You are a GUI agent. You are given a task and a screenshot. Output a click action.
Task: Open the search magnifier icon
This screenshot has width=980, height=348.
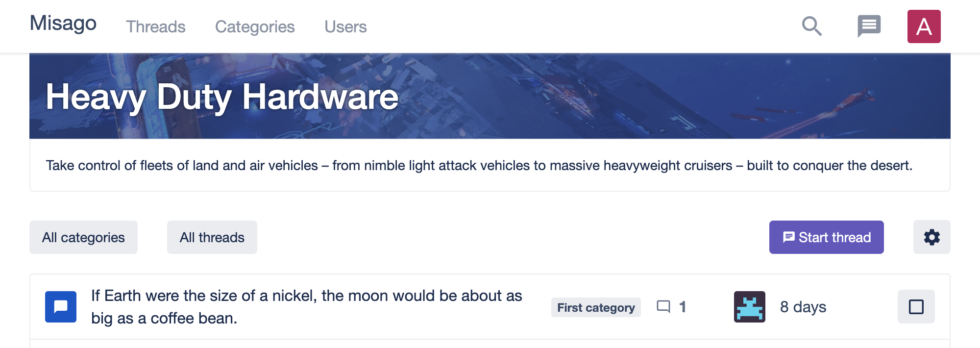click(811, 26)
